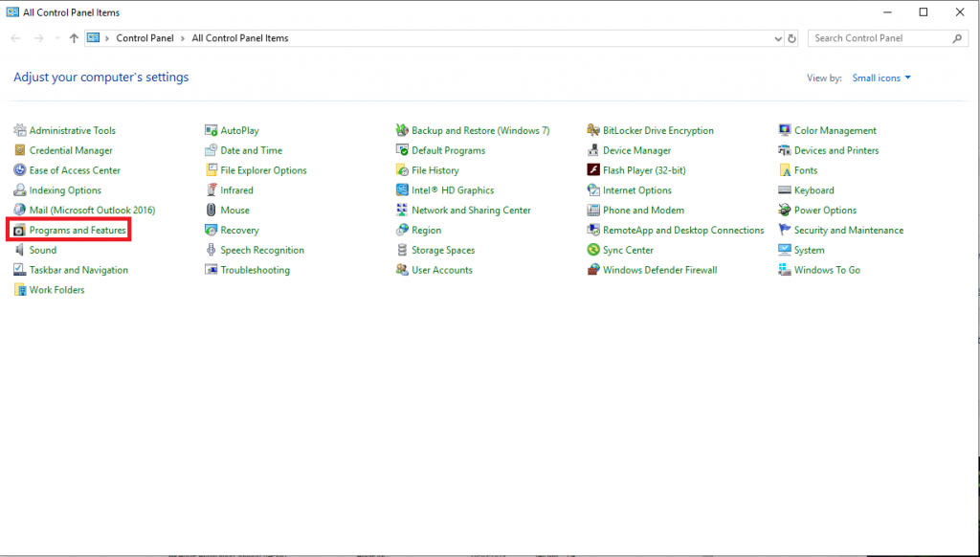
Task: Click the Control Panel icon in address bar
Action: tap(93, 38)
